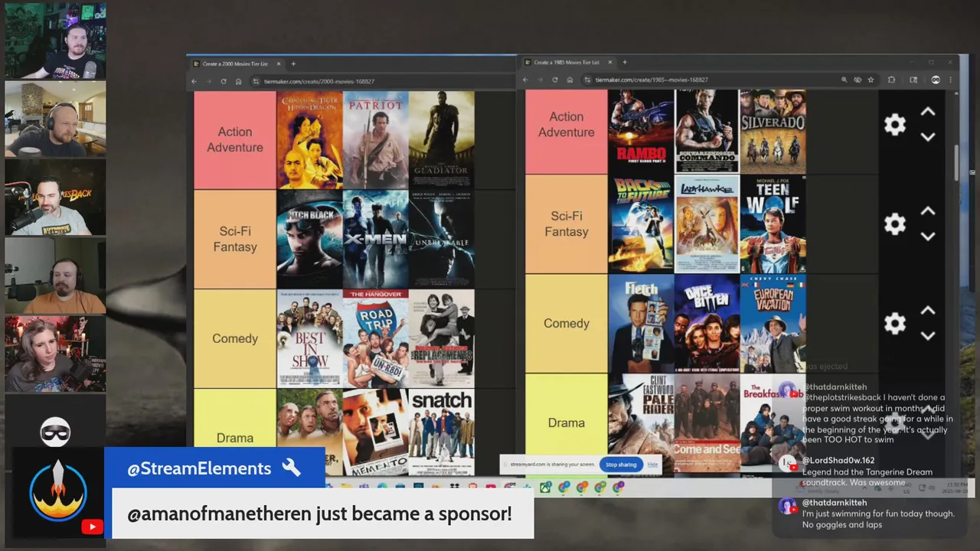Open the browser extensions puzzle icon
The height and width of the screenshot is (551, 980).
coord(891,80)
